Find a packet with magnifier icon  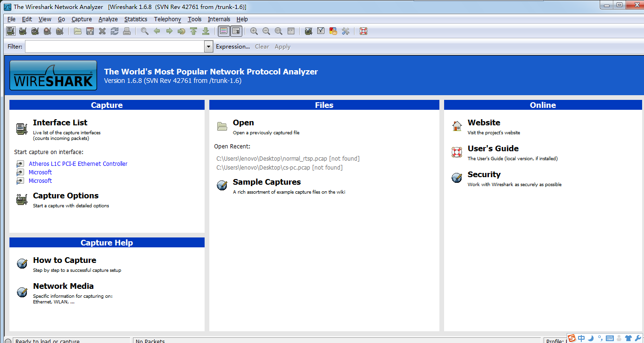(x=145, y=31)
